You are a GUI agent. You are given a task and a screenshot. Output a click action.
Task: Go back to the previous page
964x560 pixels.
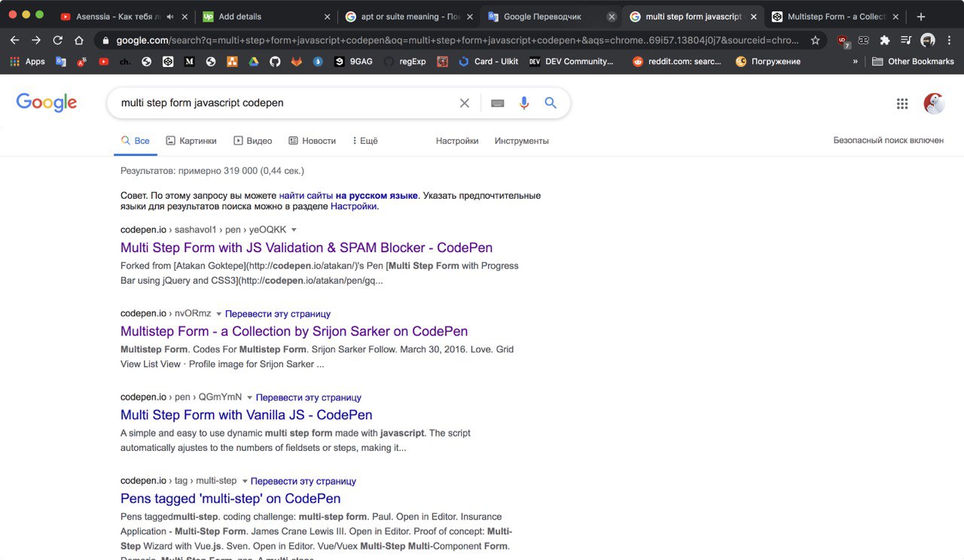(14, 40)
